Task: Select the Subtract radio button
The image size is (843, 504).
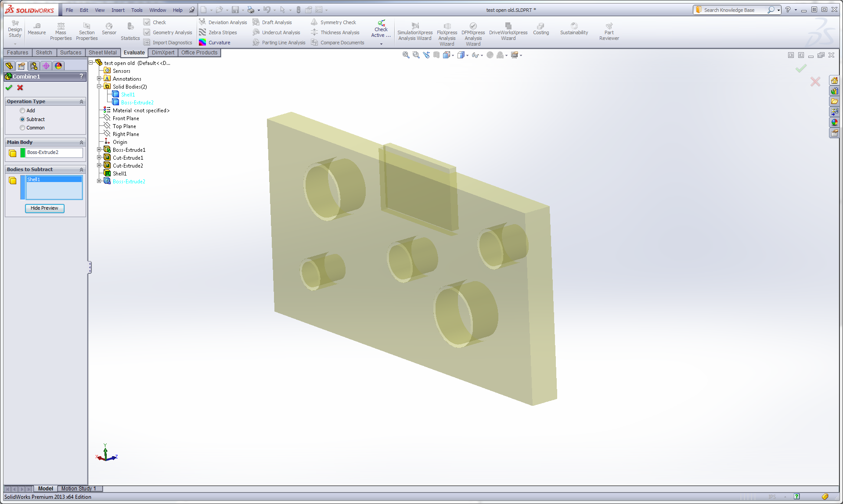Action: pyautogui.click(x=22, y=119)
